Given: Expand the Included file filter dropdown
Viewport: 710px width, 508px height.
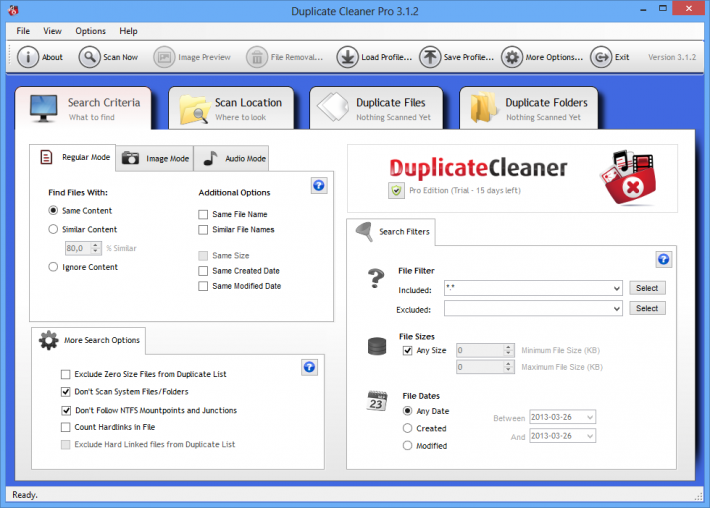Looking at the screenshot, I should click(x=616, y=288).
